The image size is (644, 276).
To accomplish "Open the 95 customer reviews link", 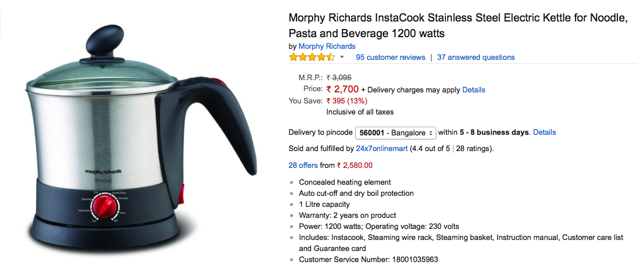I will pyautogui.click(x=390, y=58).
